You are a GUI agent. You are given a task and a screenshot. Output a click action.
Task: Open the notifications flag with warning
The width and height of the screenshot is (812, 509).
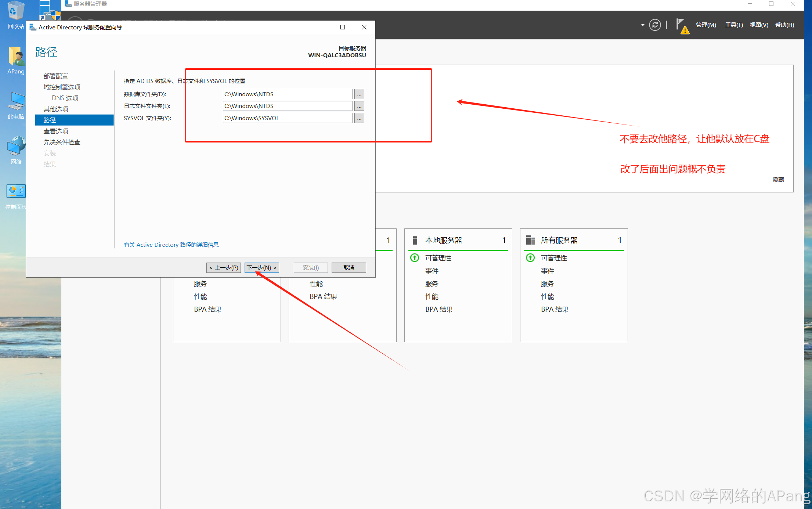[682, 26]
